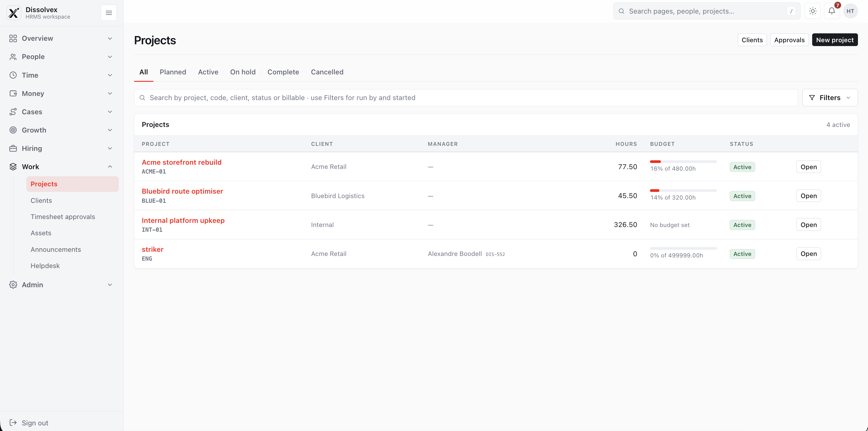Click the Active badge for striker
Screen dimensions: 868x431
click(x=742, y=254)
